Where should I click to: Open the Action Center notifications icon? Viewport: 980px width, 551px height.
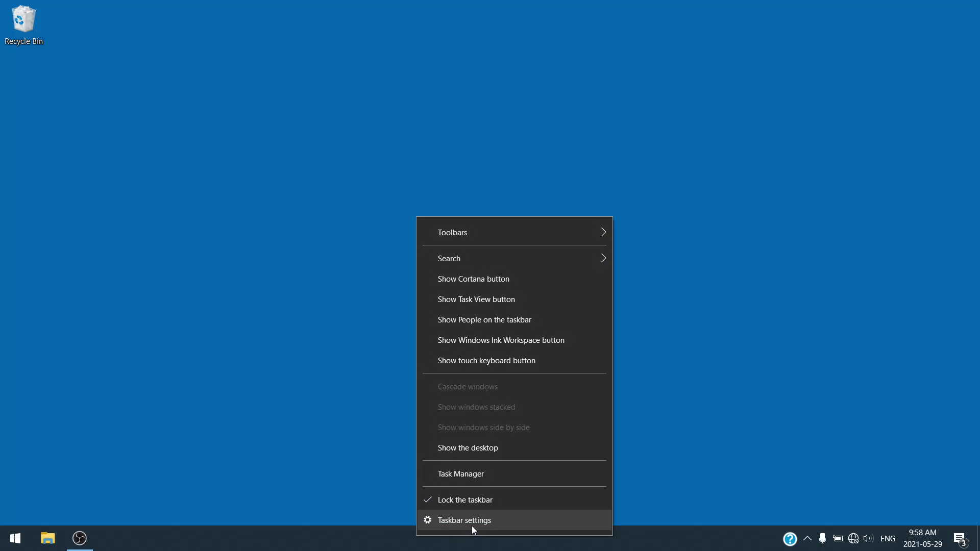[x=960, y=539]
